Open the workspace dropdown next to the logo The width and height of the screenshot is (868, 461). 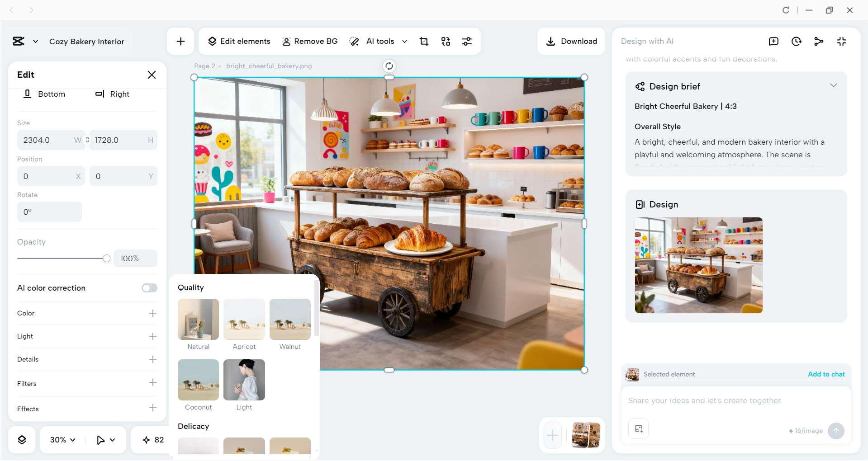tap(35, 41)
